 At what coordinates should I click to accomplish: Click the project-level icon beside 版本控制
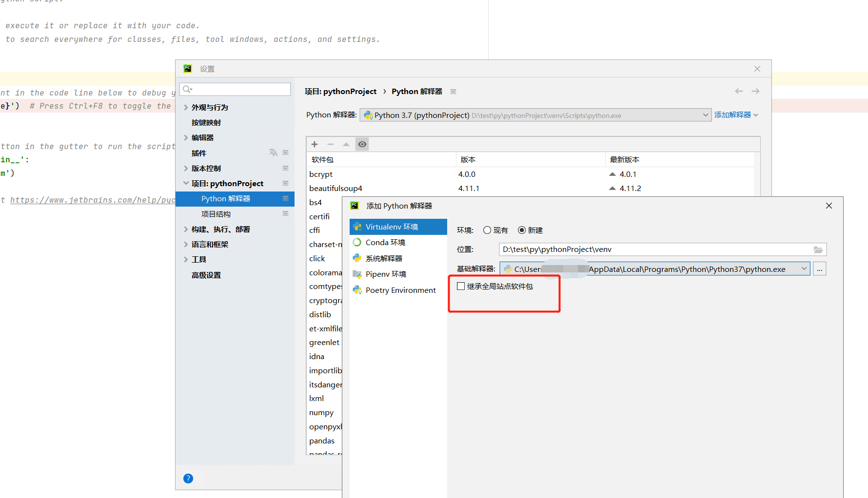[286, 168]
